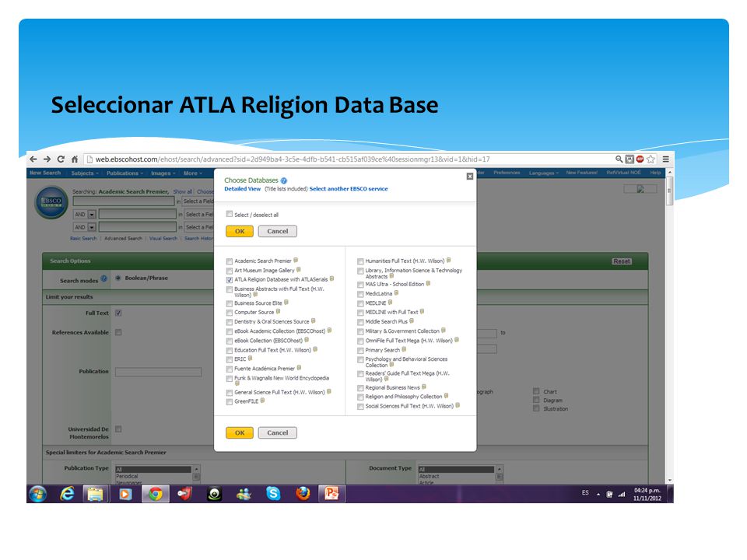
Task: Open the info note for MedicLatina
Action: [x=396, y=293]
